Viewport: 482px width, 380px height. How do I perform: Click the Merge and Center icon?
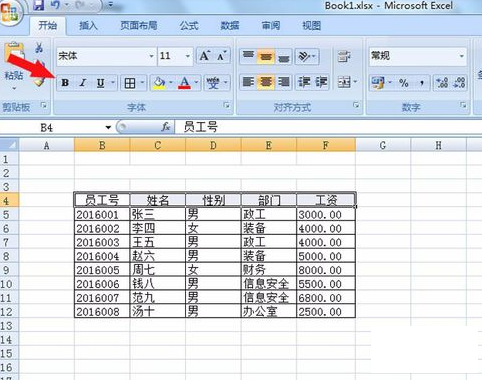(x=344, y=82)
